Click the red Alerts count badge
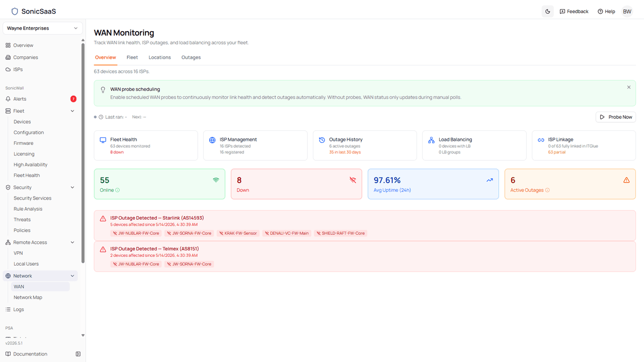Screen dimensions: 644x362 point(73,99)
